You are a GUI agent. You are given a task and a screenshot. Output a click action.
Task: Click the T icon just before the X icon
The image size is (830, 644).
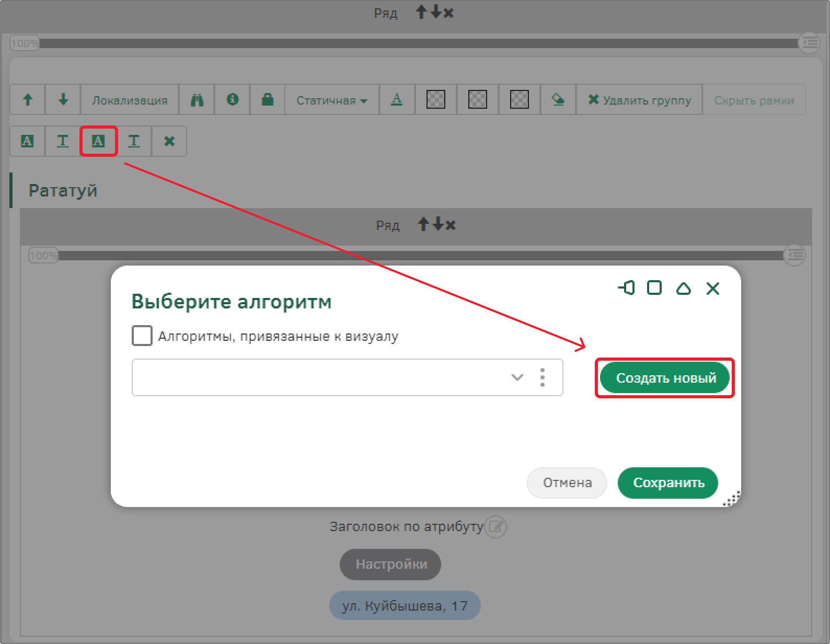click(134, 141)
